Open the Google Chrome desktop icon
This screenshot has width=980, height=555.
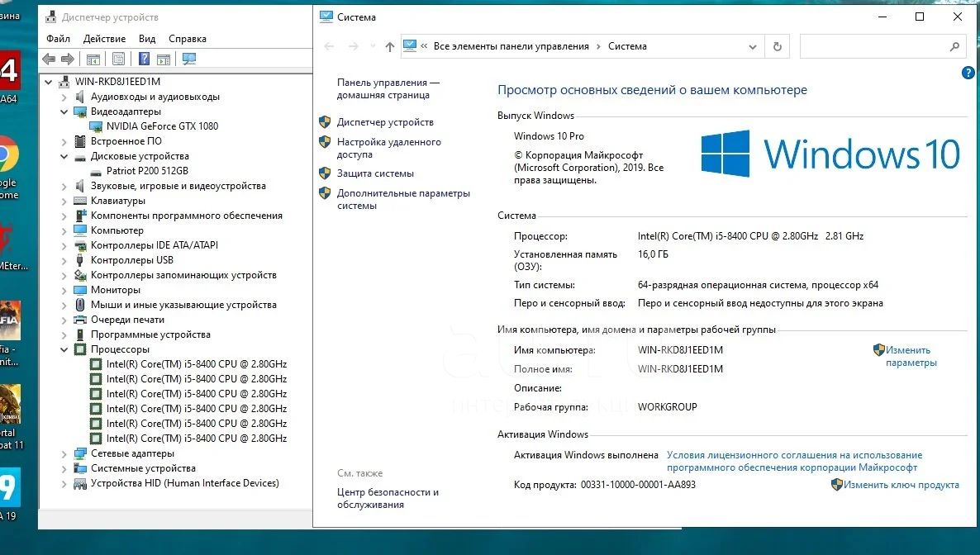tap(9, 156)
